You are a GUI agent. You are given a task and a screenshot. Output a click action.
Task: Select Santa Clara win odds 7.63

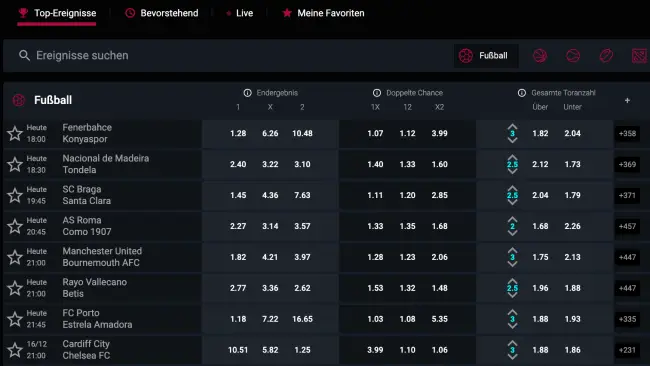tap(302, 195)
